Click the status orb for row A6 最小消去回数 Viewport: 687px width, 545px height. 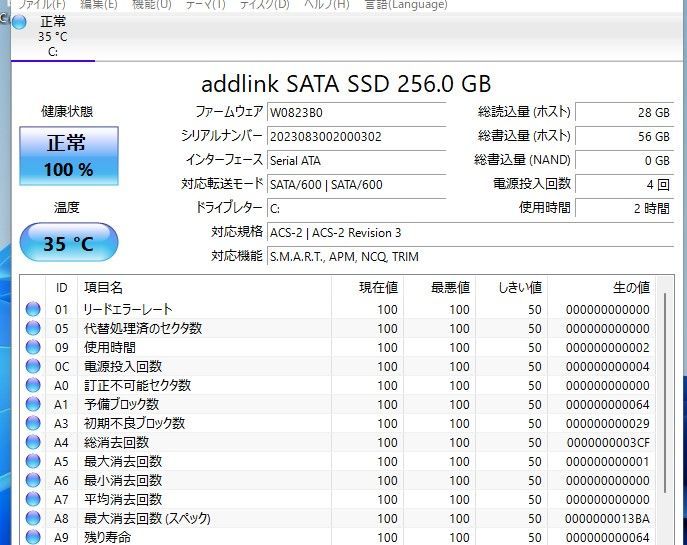33,480
